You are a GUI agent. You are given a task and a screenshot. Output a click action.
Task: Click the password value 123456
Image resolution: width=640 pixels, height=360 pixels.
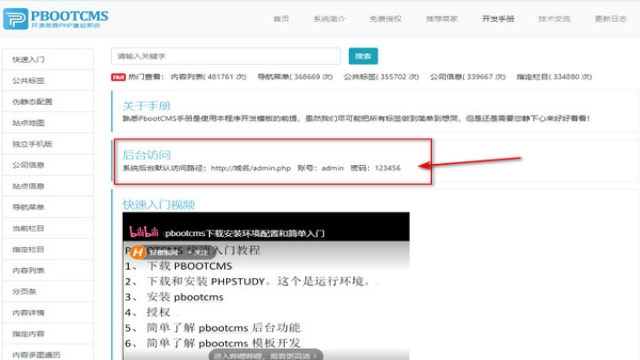tap(388, 168)
